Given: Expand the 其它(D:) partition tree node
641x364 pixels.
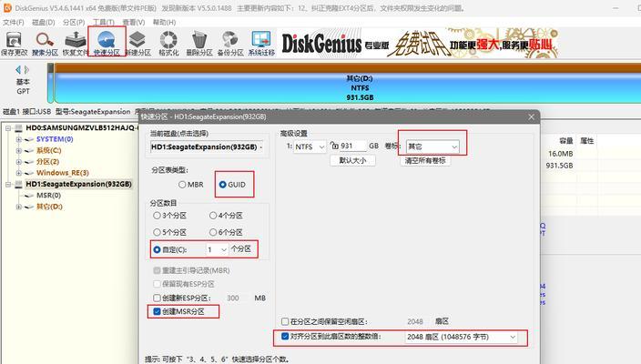Looking at the screenshot, I should coord(18,207).
